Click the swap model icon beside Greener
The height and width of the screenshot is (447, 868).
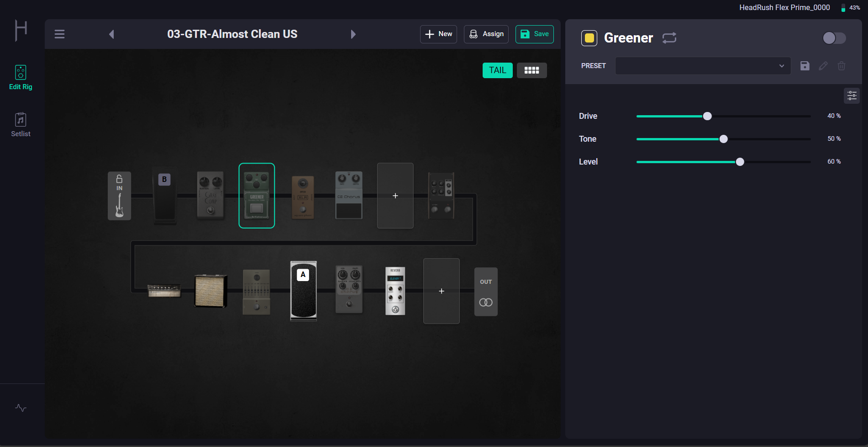669,38
